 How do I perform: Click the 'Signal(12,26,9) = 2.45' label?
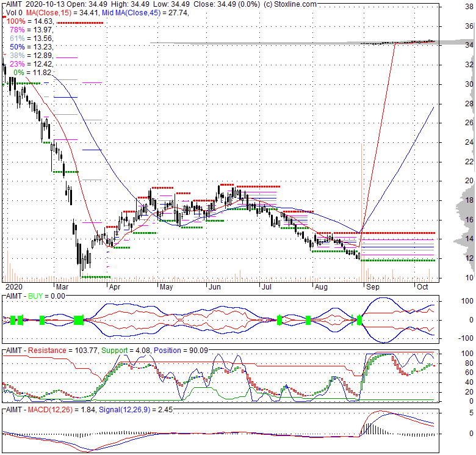coord(135,410)
